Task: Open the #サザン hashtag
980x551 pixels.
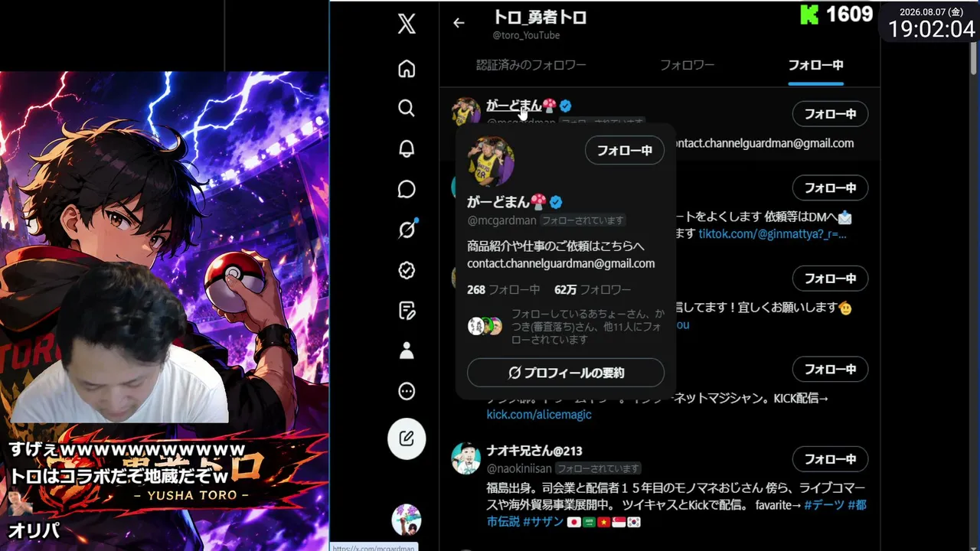Action: [543, 522]
